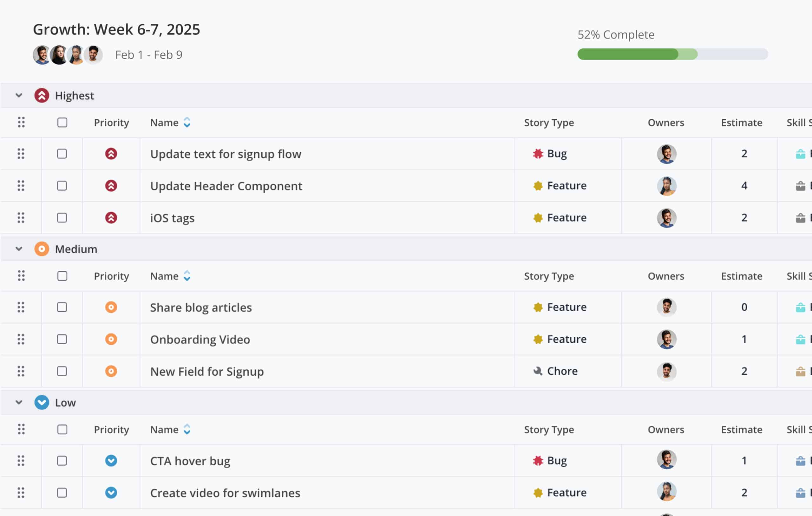812x516 pixels.
Task: Click Estimate column header in Medium group
Action: point(741,276)
